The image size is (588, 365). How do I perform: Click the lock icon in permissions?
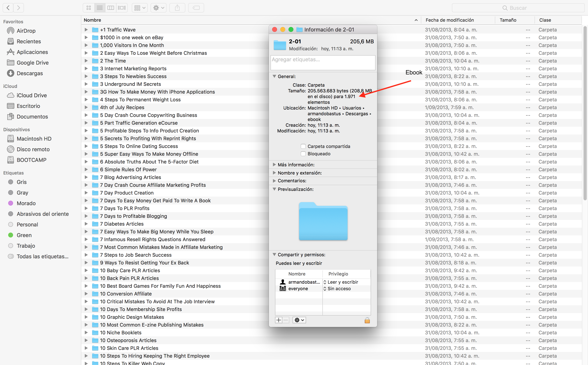(367, 320)
